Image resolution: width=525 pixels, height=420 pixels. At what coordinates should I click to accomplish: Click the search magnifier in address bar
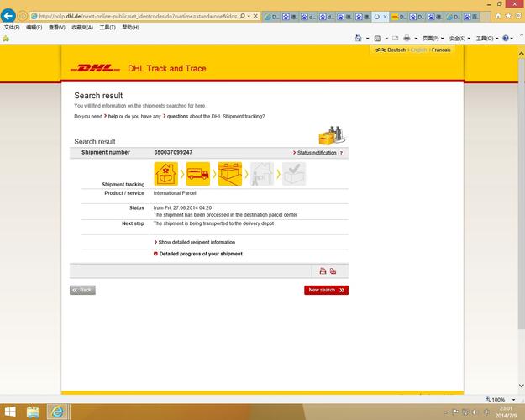pos(243,16)
